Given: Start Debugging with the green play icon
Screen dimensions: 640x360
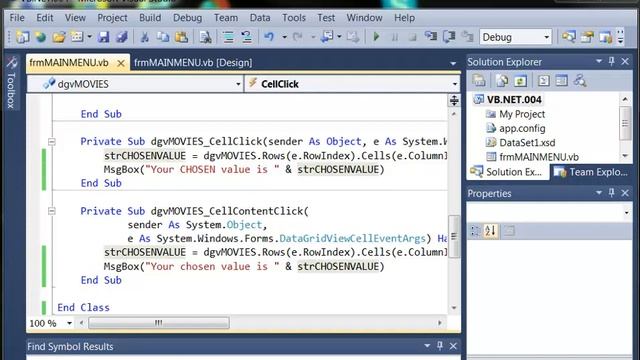Looking at the screenshot, I should point(376,37).
